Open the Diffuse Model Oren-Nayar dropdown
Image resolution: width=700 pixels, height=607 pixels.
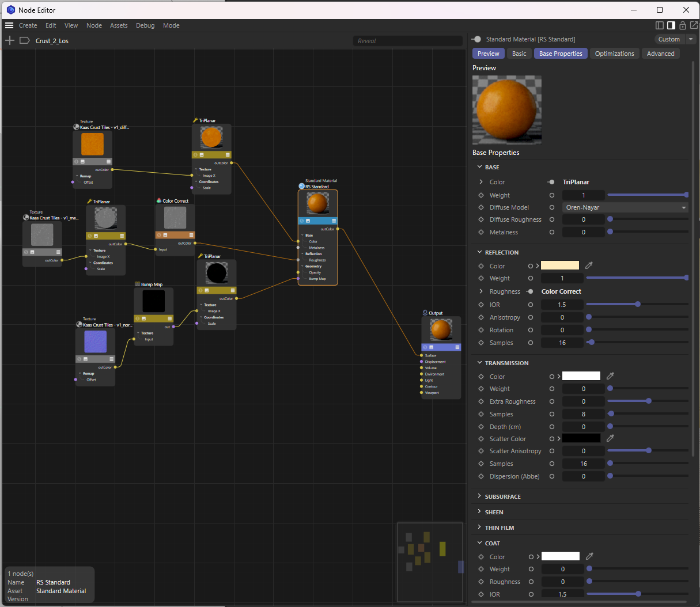pos(626,207)
